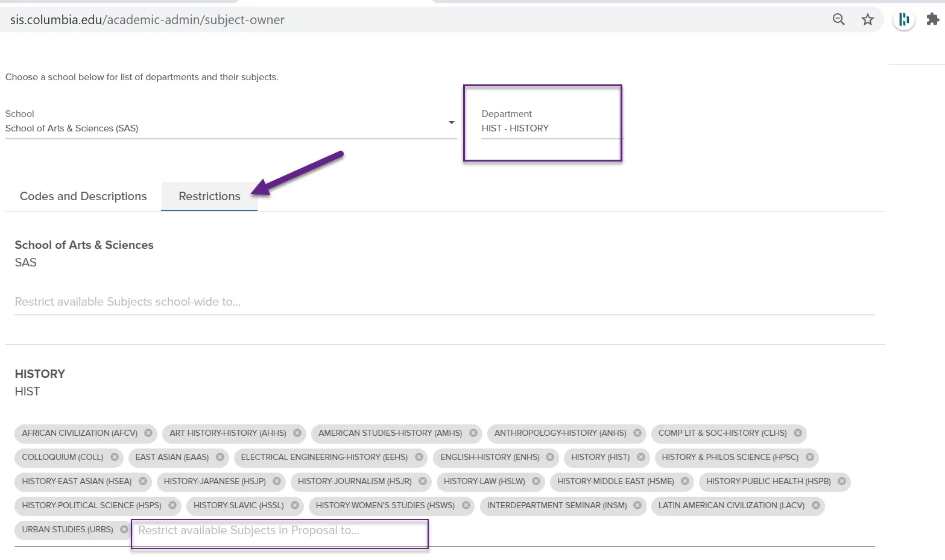Screen dimensions: 945x560
Task: Switch to Codes and Descriptions tab
Action: 83,196
